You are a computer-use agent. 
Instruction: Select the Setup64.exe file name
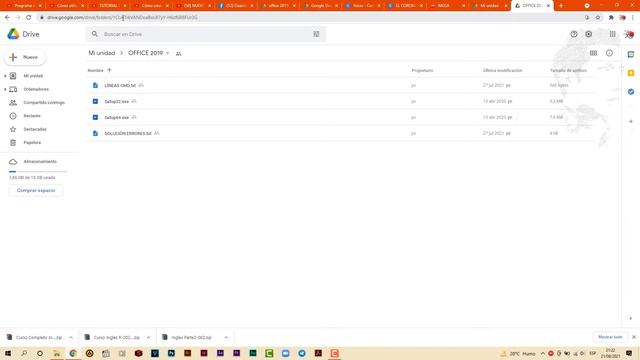pyautogui.click(x=117, y=118)
